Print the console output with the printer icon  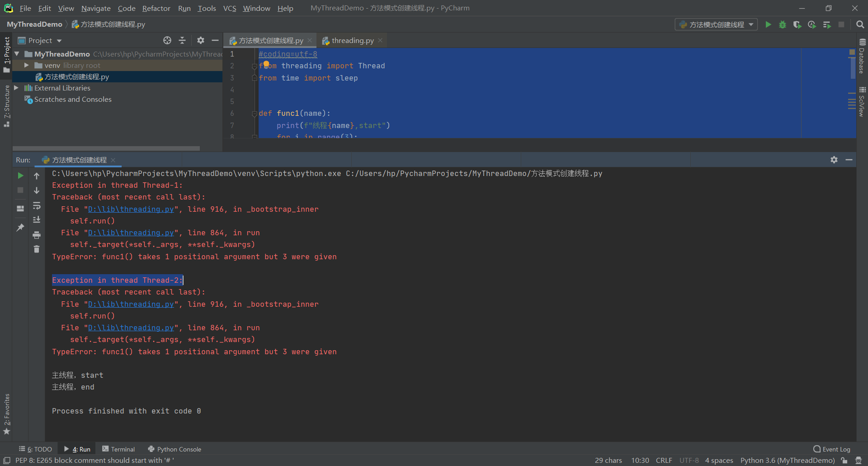(x=37, y=235)
